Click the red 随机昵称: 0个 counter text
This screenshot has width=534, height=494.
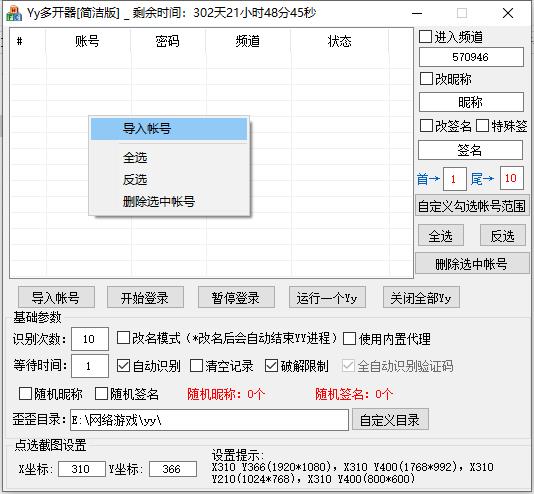click(226, 394)
